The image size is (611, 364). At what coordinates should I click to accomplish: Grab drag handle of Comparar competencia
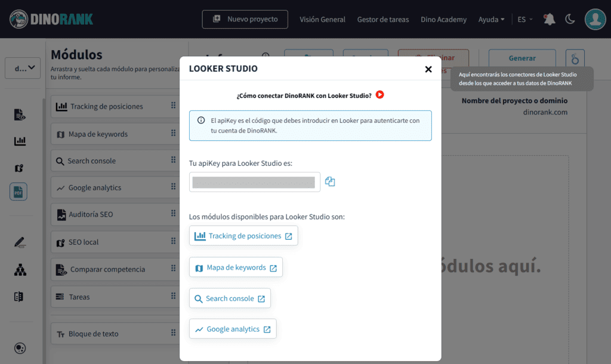pyautogui.click(x=174, y=269)
